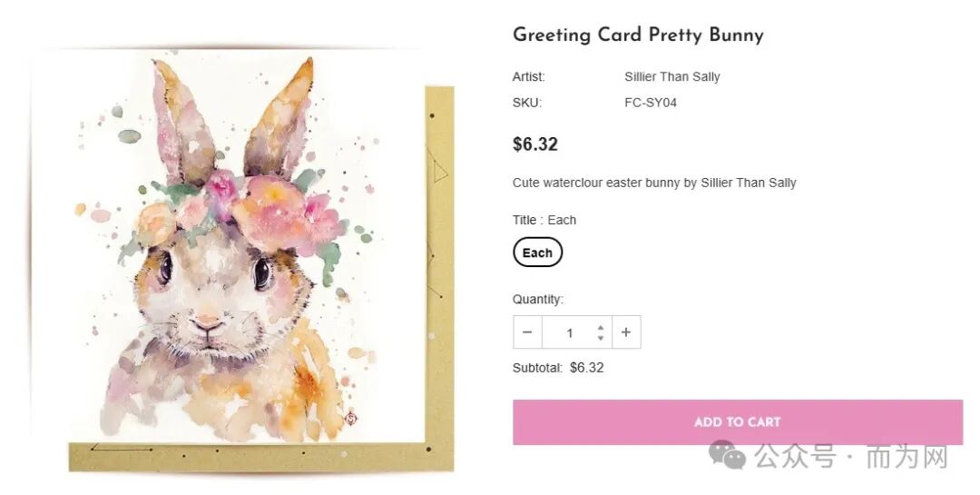Click the WeChat logo in the watermark

pyautogui.click(x=727, y=455)
